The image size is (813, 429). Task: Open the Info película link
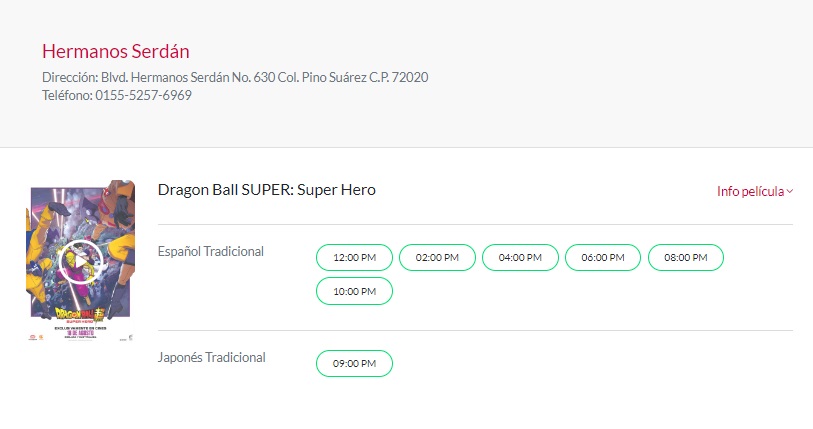(x=750, y=191)
